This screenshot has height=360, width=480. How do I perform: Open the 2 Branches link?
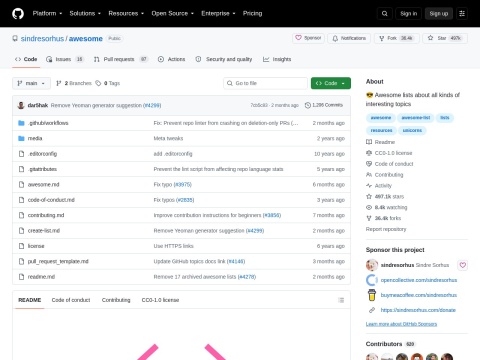click(74, 83)
